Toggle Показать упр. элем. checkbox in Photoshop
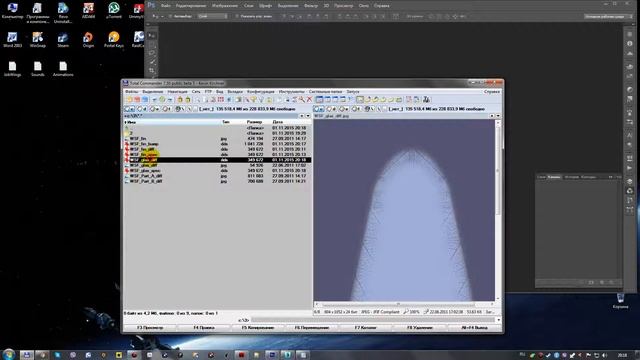640x360 pixels. point(237,16)
